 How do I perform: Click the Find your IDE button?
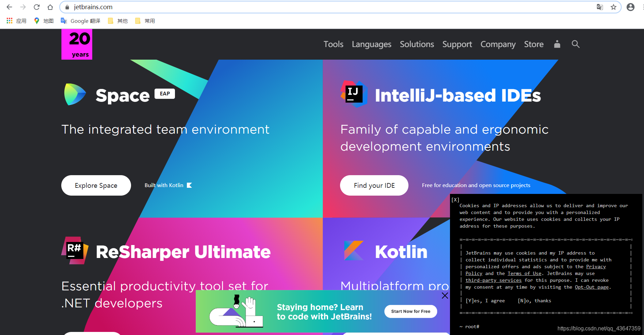(x=374, y=185)
